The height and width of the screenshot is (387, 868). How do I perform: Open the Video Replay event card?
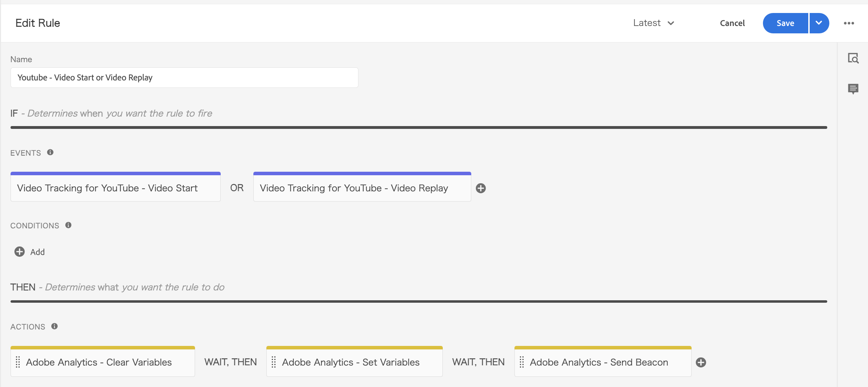click(x=362, y=187)
